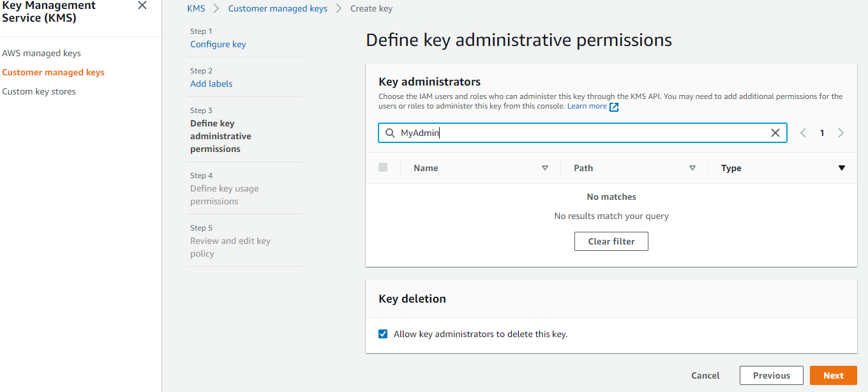Open the Learn more external link icon
868x392 pixels.
pyautogui.click(x=614, y=107)
